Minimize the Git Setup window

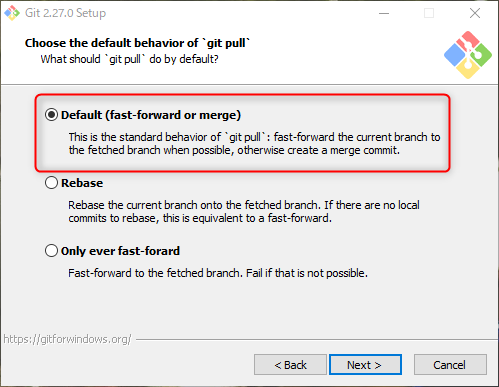[384, 13]
